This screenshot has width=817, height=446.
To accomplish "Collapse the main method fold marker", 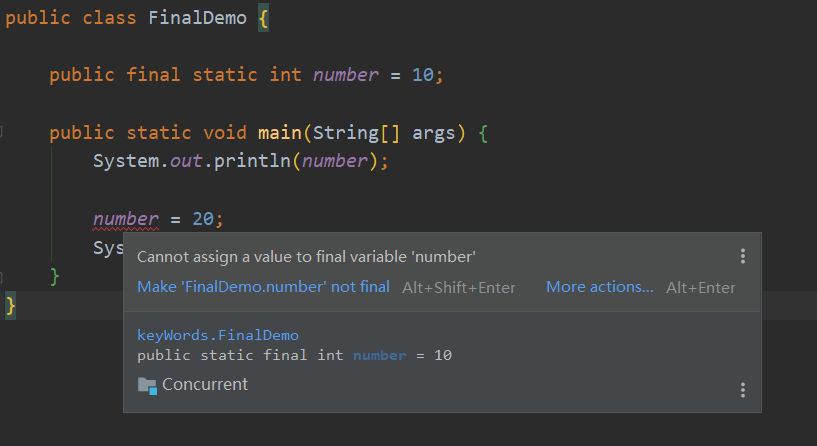I will (x=1, y=132).
